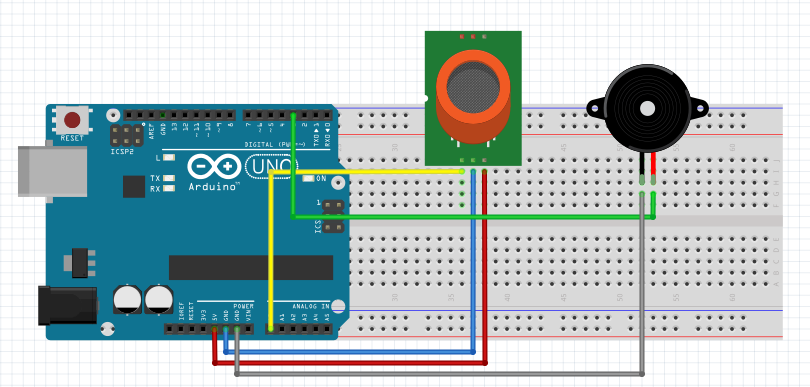Click the UNO label on board
Screen dimensions: 810x387
(x=271, y=167)
